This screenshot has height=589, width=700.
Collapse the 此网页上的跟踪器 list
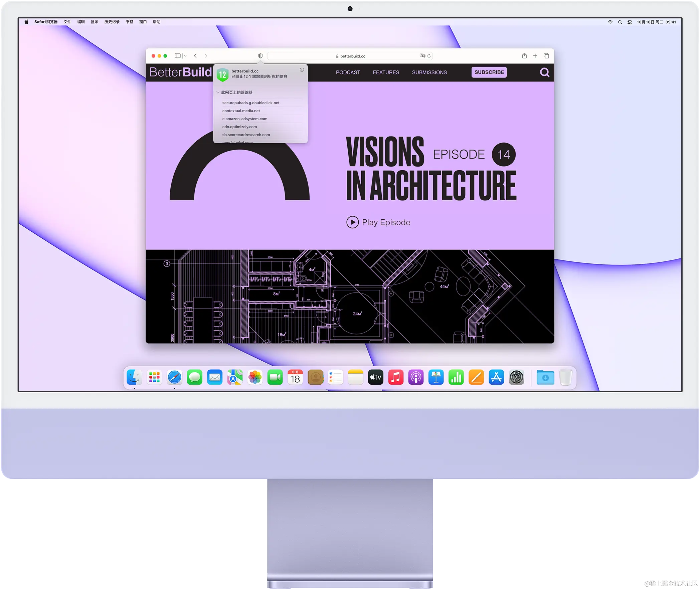coord(218,92)
